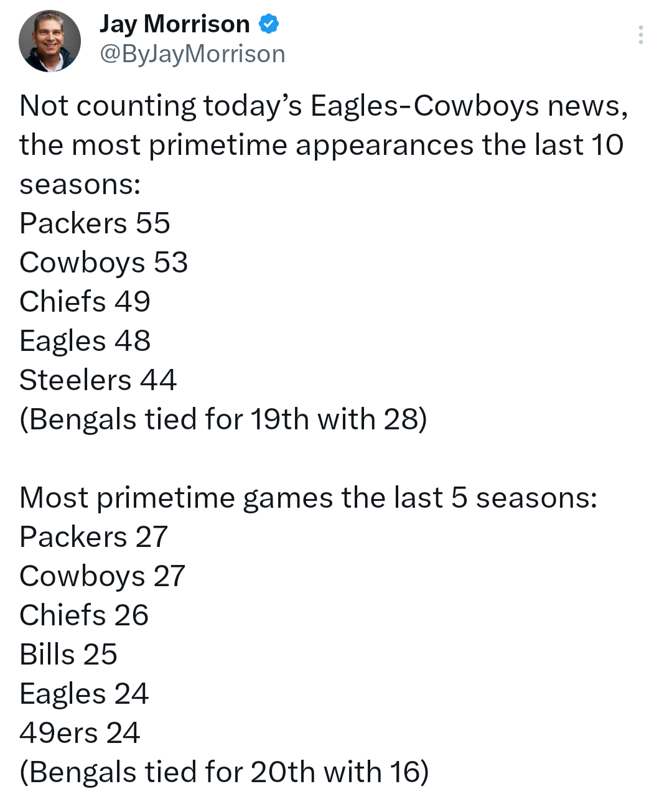Tap the "Cowboys 27" text
The image size is (672, 794).
point(102,576)
